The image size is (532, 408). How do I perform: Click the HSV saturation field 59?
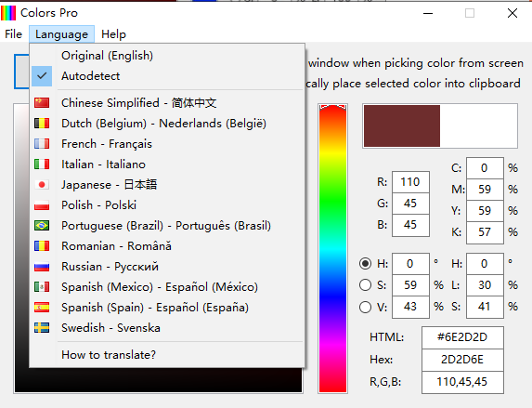[410, 285]
